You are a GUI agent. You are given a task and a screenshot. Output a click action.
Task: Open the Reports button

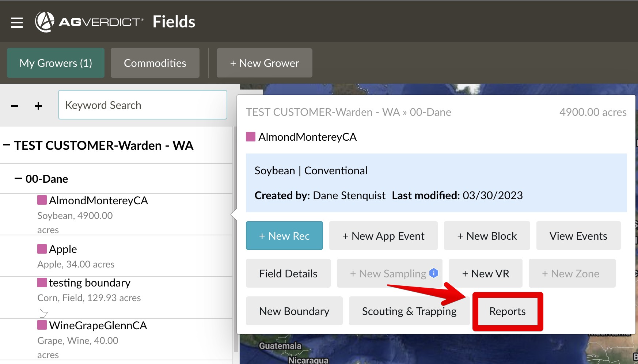tap(508, 311)
